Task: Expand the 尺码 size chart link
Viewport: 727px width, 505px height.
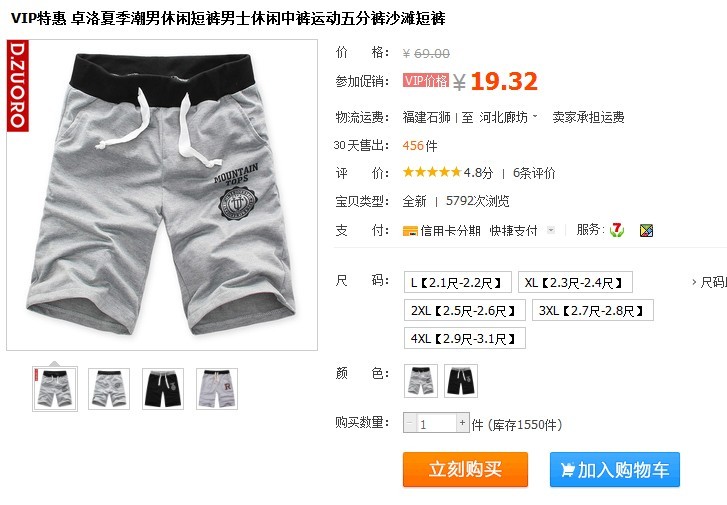Action: (x=709, y=282)
